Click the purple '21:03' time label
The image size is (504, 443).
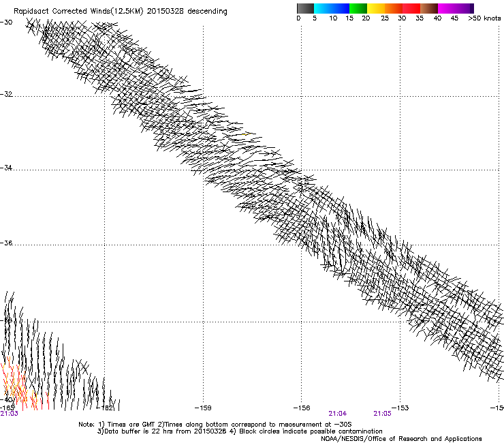click(x=9, y=414)
